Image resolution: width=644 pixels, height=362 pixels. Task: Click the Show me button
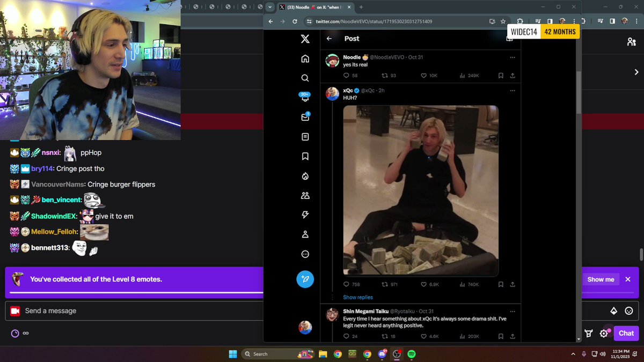point(601,279)
